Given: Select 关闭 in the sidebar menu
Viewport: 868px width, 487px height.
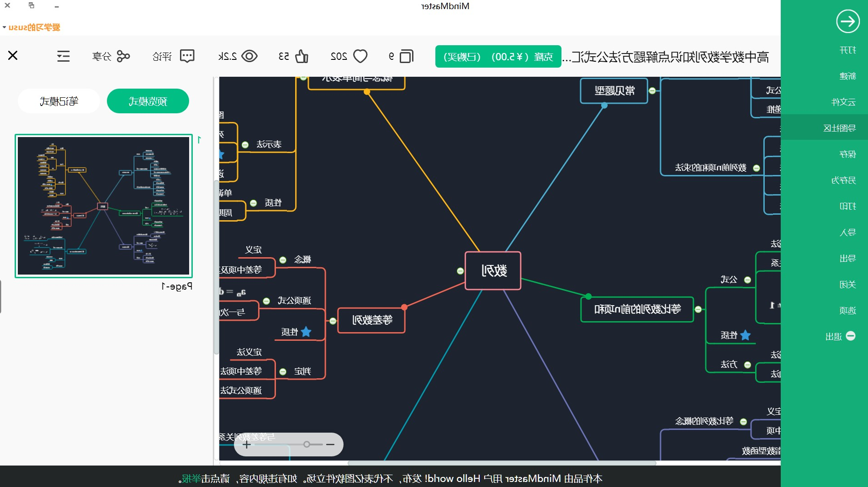Looking at the screenshot, I should (x=848, y=284).
